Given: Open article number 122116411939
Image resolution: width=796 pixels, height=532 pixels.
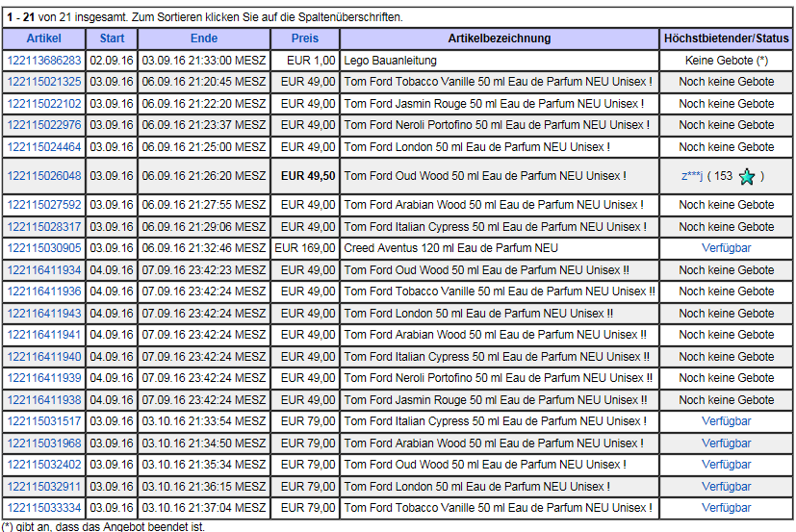Looking at the screenshot, I should pos(43,378).
